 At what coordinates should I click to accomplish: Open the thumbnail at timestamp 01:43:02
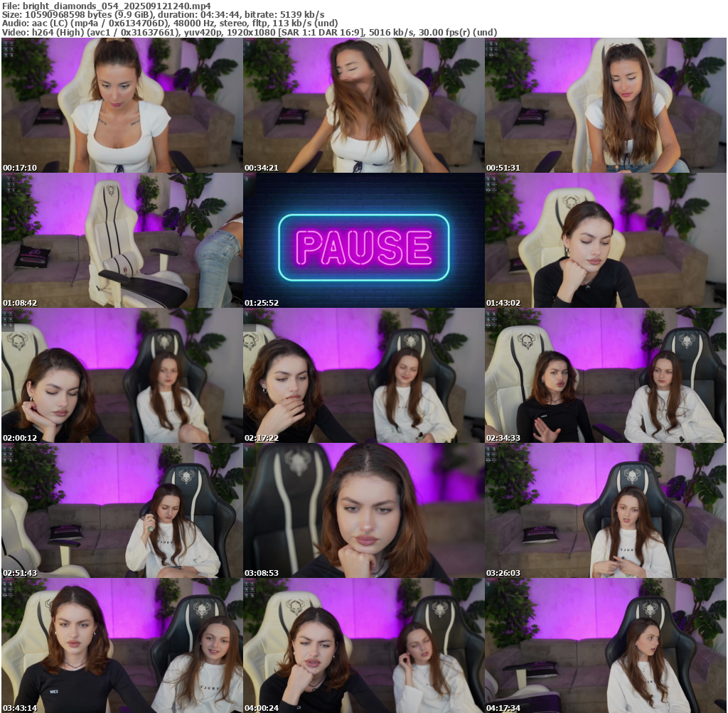(606, 240)
